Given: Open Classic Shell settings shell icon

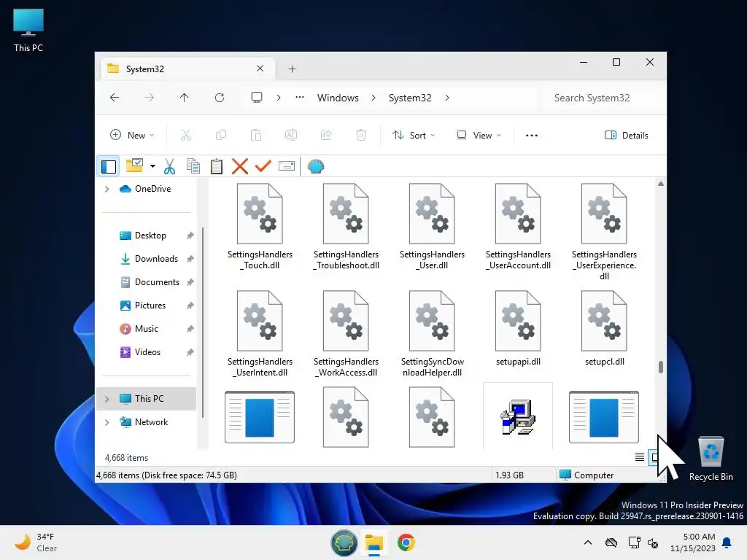Looking at the screenshot, I should (316, 166).
